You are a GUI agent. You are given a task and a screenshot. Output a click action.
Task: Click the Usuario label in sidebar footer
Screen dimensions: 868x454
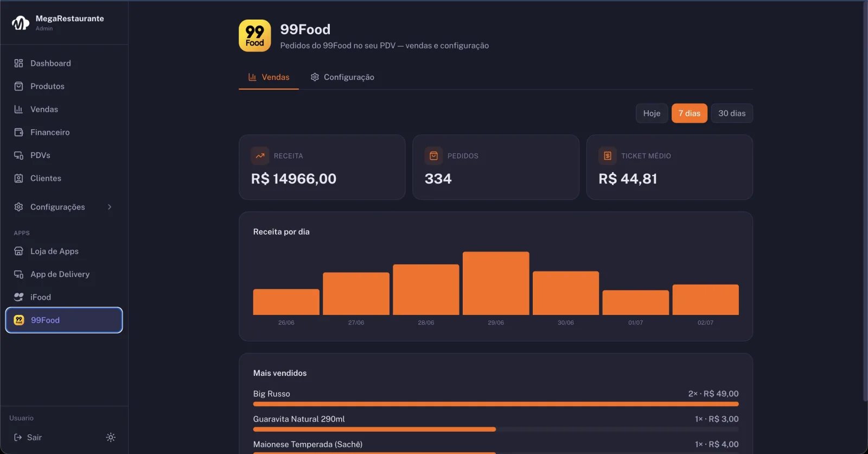(x=22, y=418)
